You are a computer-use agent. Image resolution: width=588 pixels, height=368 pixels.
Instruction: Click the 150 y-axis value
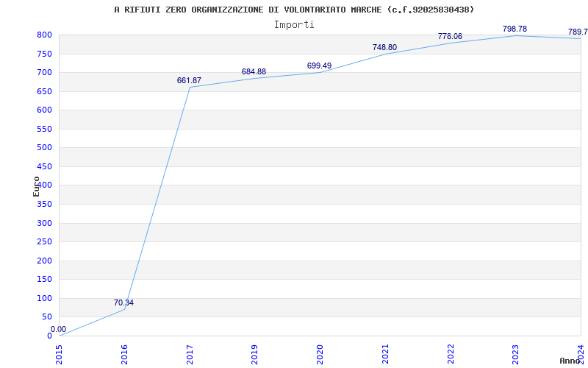click(x=44, y=280)
